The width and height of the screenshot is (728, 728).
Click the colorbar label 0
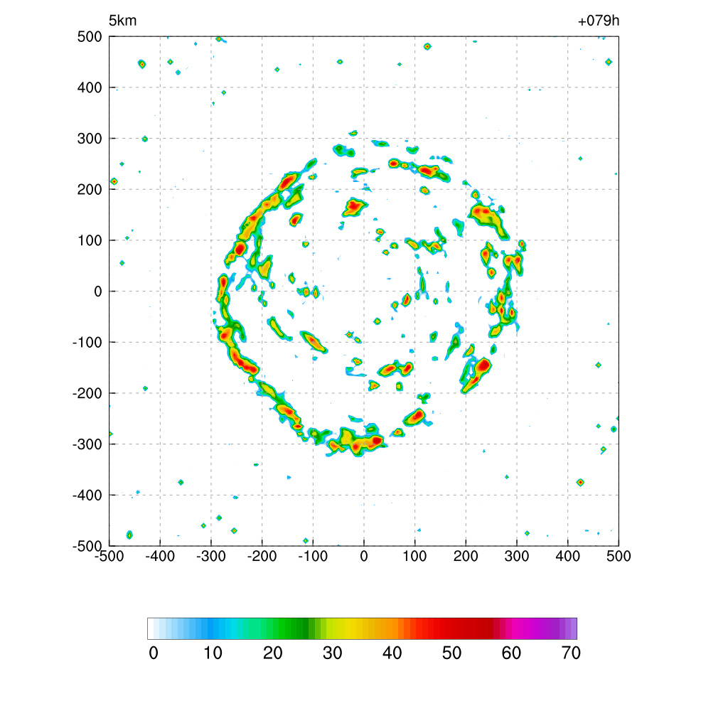[x=154, y=653]
